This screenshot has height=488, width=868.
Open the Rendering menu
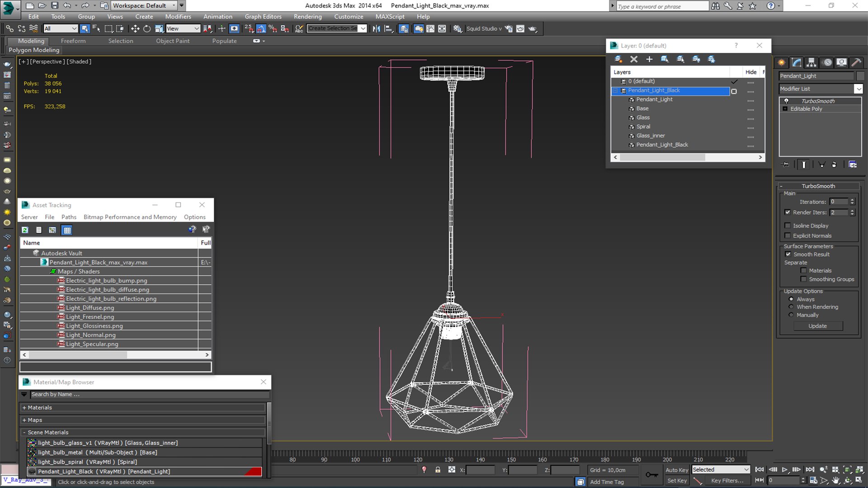[x=308, y=17]
